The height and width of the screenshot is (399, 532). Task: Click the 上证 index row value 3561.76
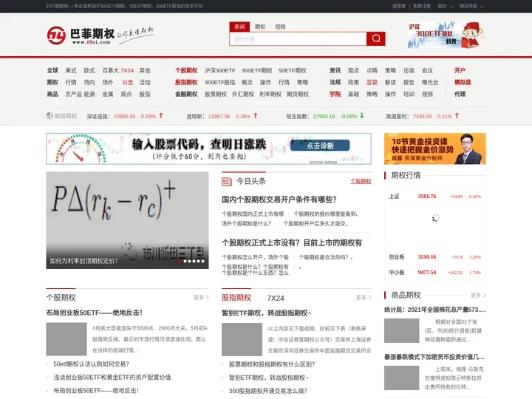click(427, 196)
